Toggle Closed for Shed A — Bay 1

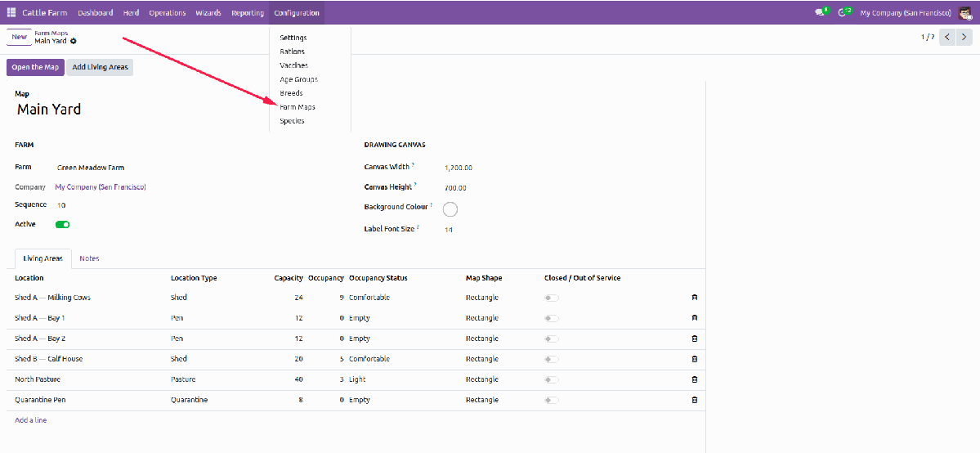click(x=552, y=318)
